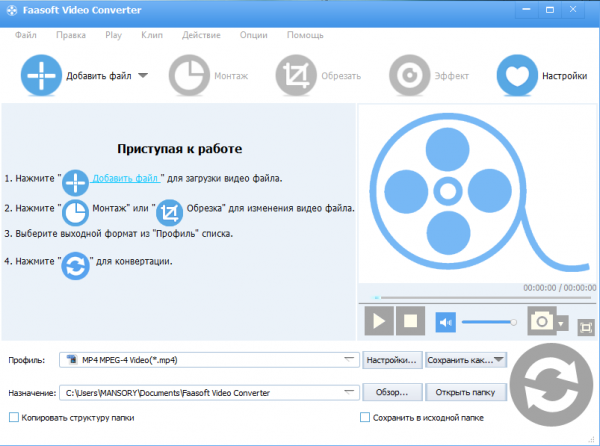
Task: Open the Правка menu
Action: pyautogui.click(x=71, y=35)
